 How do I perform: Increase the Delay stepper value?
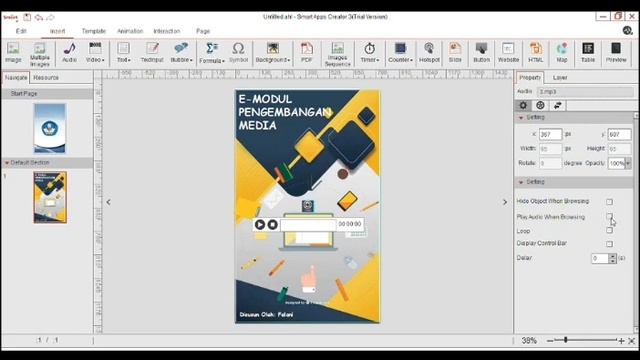pyautogui.click(x=612, y=256)
